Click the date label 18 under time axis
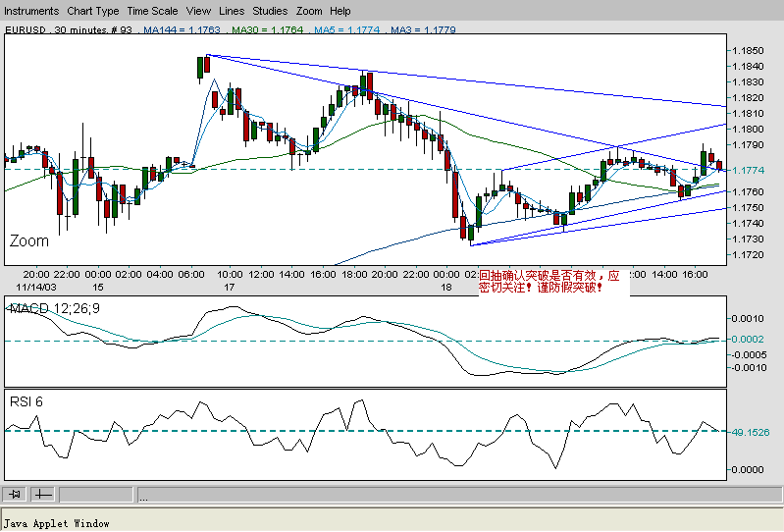The height and width of the screenshot is (532, 784). (x=446, y=288)
